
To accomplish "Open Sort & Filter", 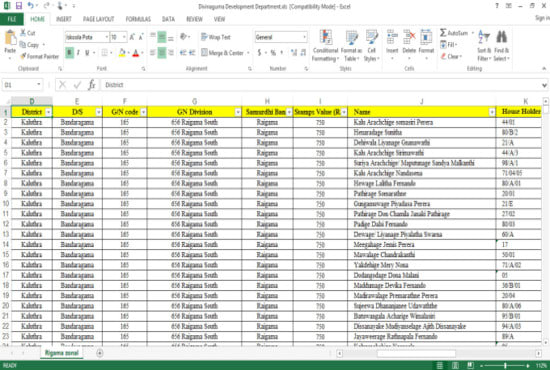I will pos(484,46).
